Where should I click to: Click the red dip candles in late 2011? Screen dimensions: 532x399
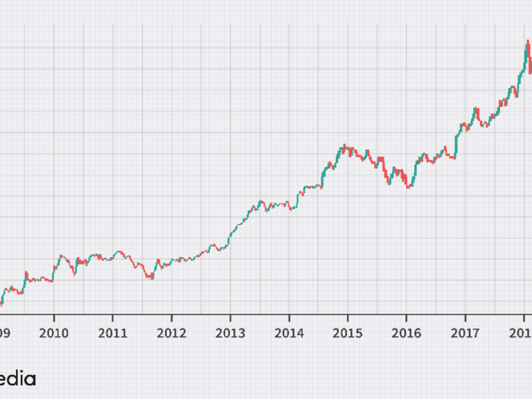(149, 276)
